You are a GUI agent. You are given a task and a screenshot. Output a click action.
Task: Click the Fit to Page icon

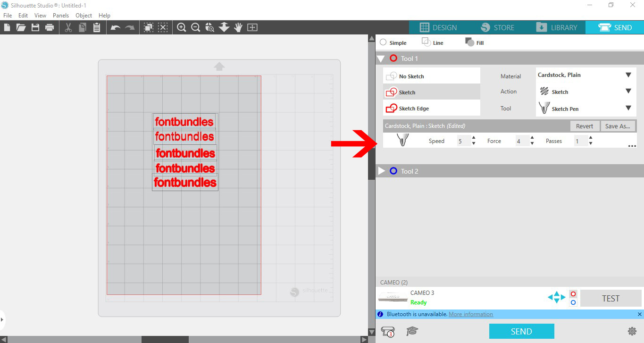click(252, 27)
